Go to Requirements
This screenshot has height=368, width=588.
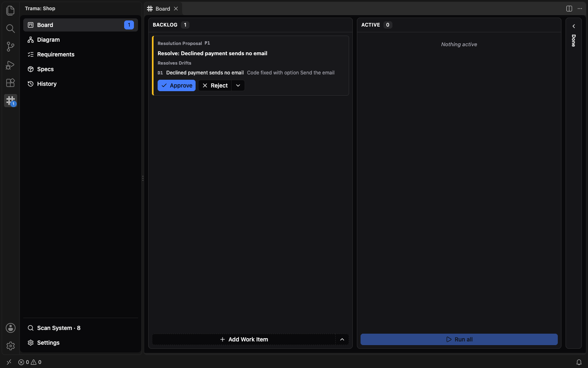80,54
